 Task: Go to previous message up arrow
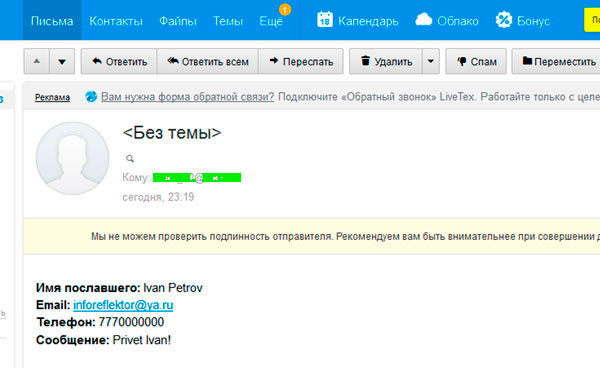pos(37,61)
